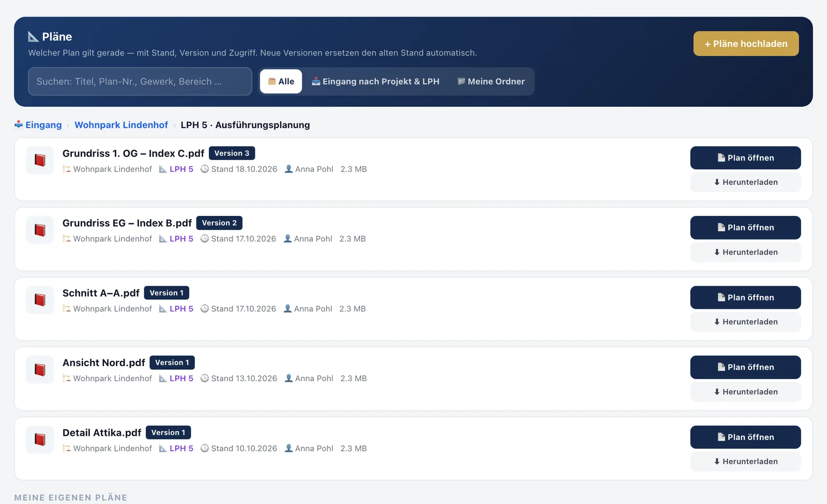Image resolution: width=827 pixels, height=504 pixels.
Task: Open plan Grundriss 1. OG – Index C
Action: (x=745, y=158)
